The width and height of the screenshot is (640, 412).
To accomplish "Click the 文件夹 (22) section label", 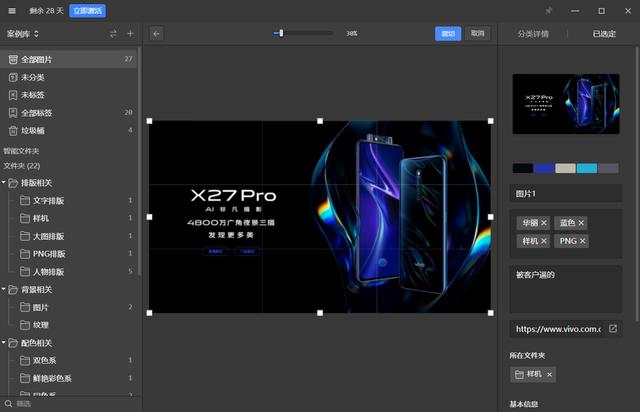I will (x=22, y=166).
